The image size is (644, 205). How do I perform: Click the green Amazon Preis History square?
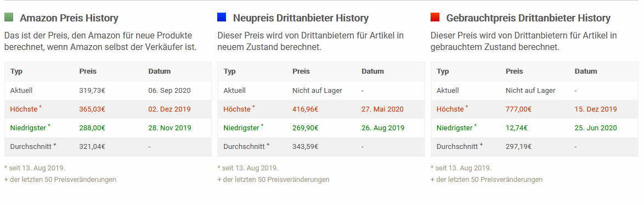(9, 17)
